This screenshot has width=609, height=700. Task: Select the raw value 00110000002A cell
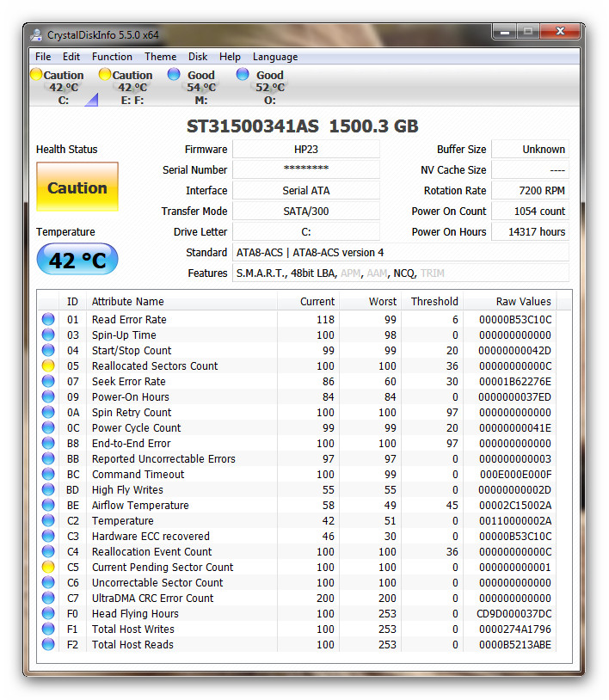tap(515, 520)
